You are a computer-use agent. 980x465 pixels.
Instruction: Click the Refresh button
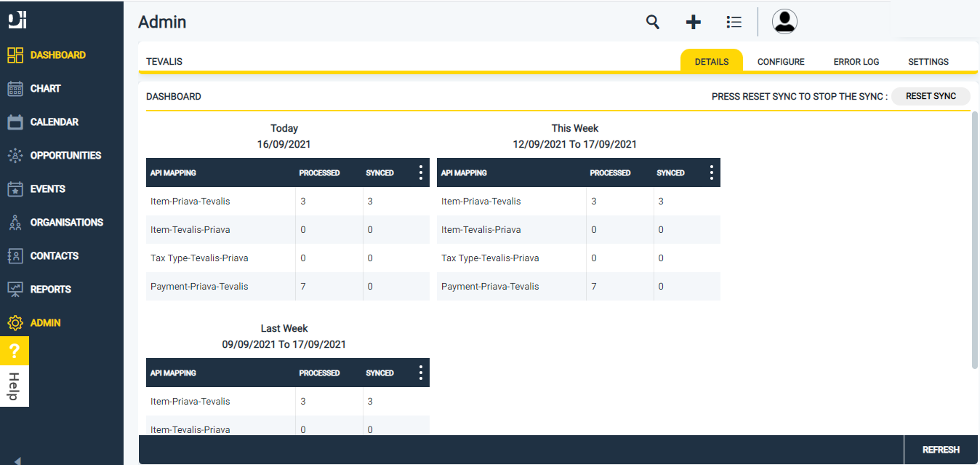point(941,450)
